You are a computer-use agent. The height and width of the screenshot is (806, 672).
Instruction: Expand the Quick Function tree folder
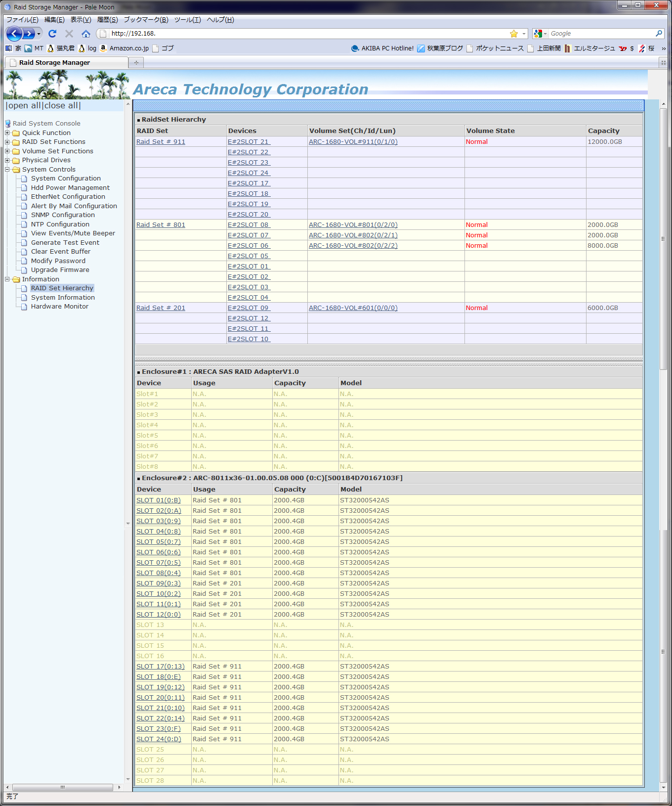click(7, 133)
